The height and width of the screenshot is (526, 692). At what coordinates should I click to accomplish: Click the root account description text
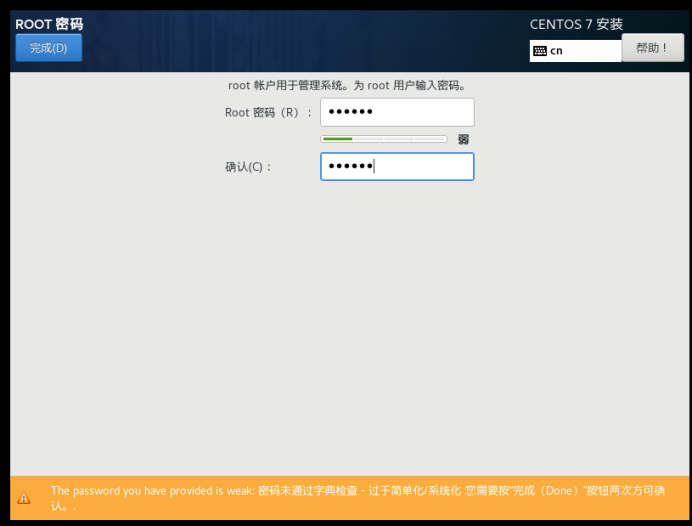pos(347,86)
